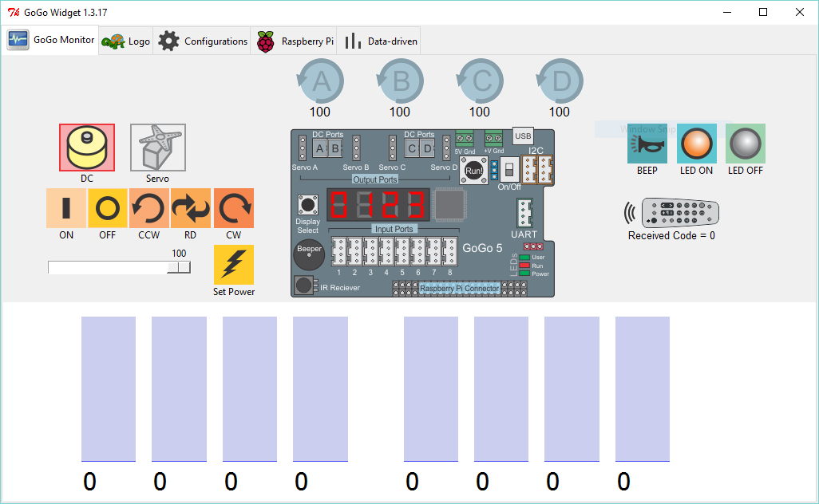Toggle motor port A

click(320, 81)
